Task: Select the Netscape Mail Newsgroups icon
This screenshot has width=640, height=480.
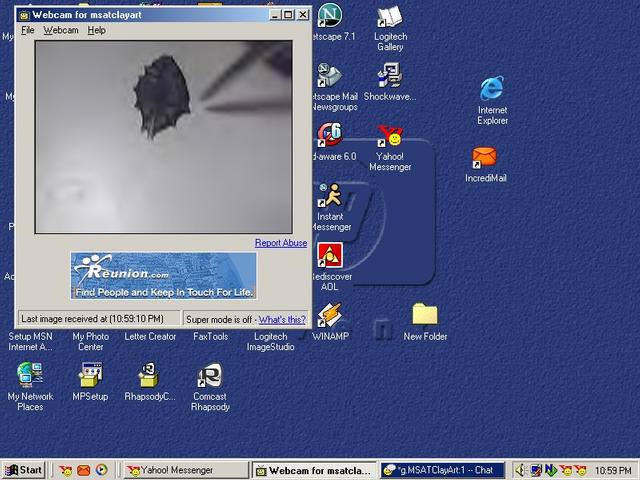Action: (330, 76)
